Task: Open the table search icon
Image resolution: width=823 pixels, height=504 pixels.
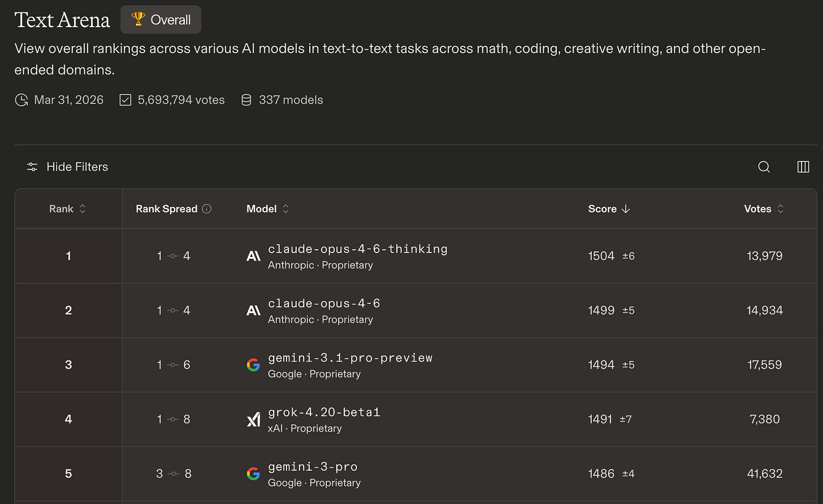Action: (x=764, y=167)
